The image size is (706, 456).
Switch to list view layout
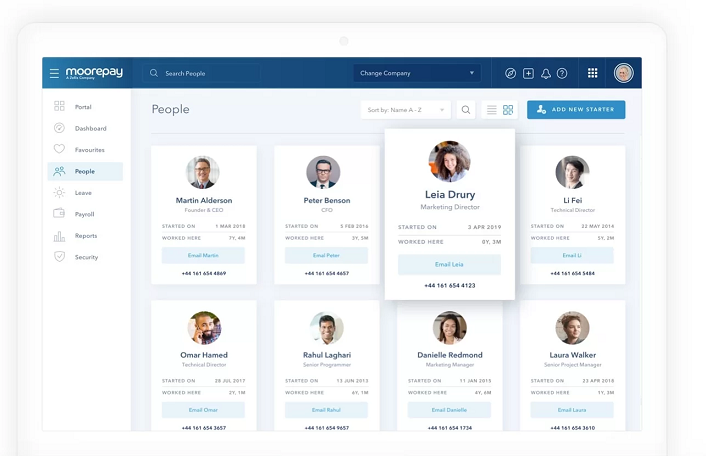[x=491, y=110]
